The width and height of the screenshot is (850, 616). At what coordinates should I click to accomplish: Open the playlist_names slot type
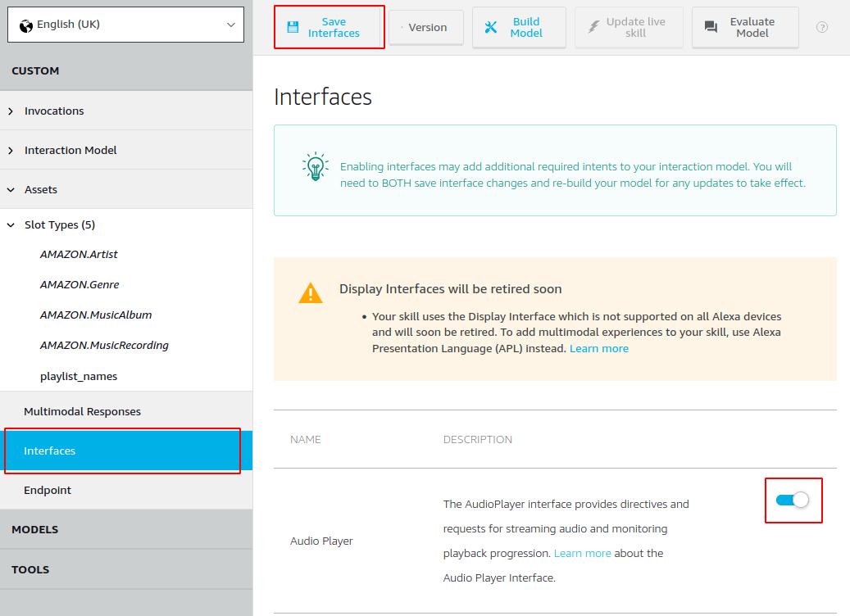pos(79,376)
